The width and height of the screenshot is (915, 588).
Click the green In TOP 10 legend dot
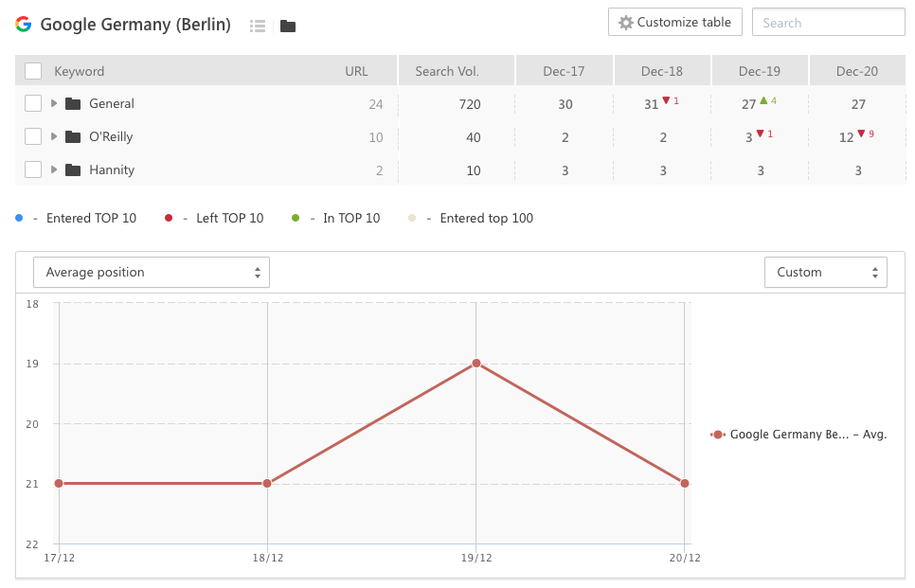[x=296, y=218]
